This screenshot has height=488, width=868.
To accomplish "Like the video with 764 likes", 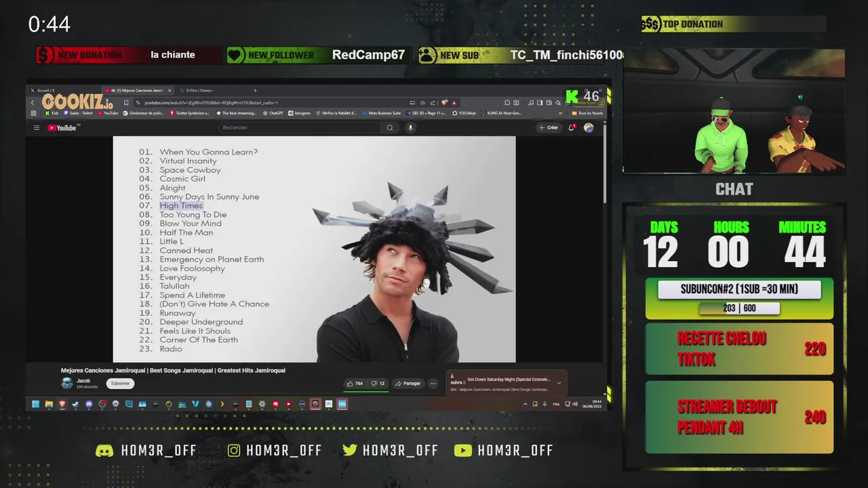I will coord(355,384).
